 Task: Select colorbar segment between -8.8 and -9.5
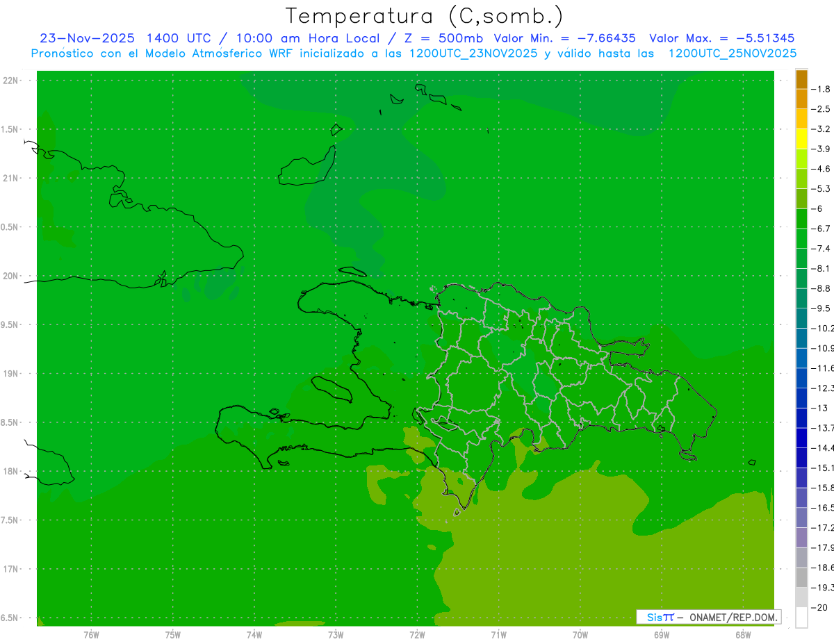801,298
